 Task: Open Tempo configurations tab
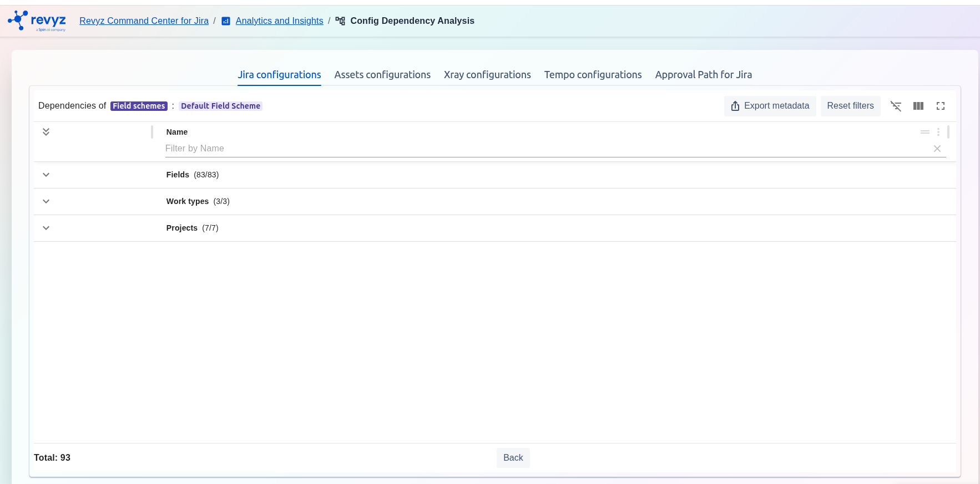point(593,75)
